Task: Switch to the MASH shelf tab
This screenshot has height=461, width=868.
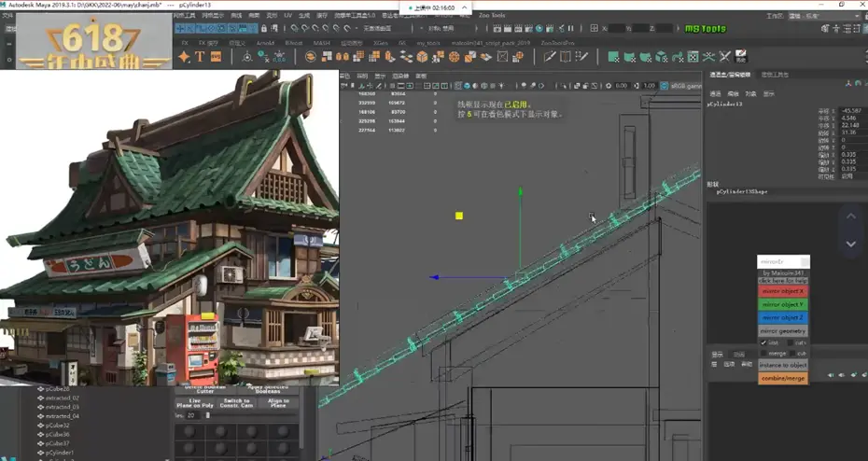Action: (321, 43)
